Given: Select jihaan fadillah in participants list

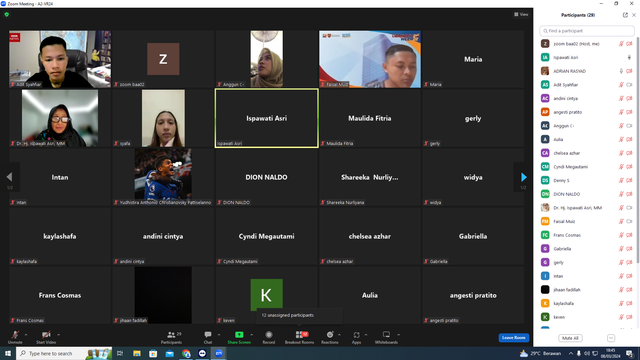Looking at the screenshot, I should pos(587,290).
